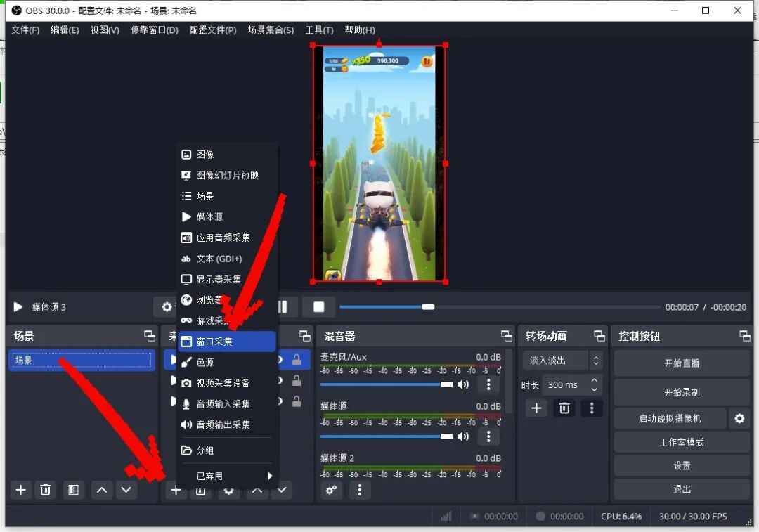
Task: Open 媒体源 channel options dots
Action: 488,436
